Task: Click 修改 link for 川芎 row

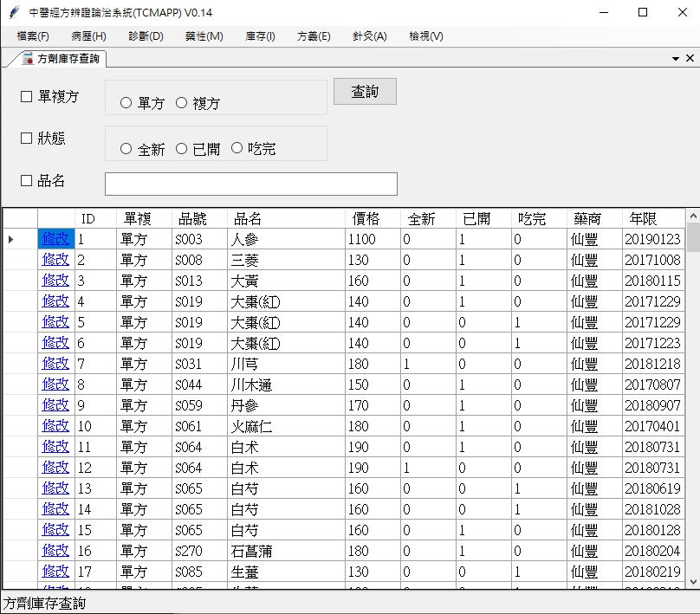Action: point(55,364)
